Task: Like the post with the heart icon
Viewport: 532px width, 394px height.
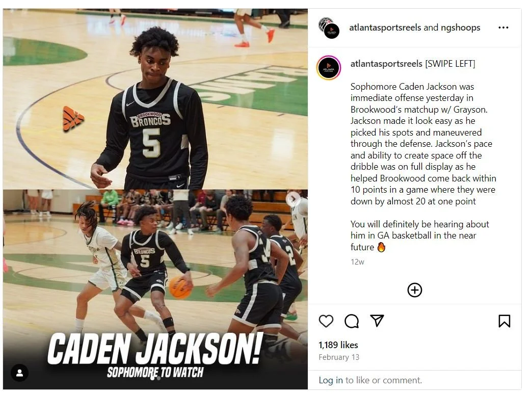Action: pyautogui.click(x=326, y=321)
